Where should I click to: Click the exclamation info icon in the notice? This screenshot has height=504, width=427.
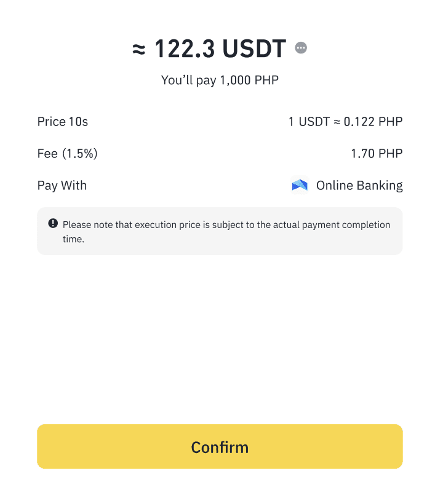tap(53, 224)
